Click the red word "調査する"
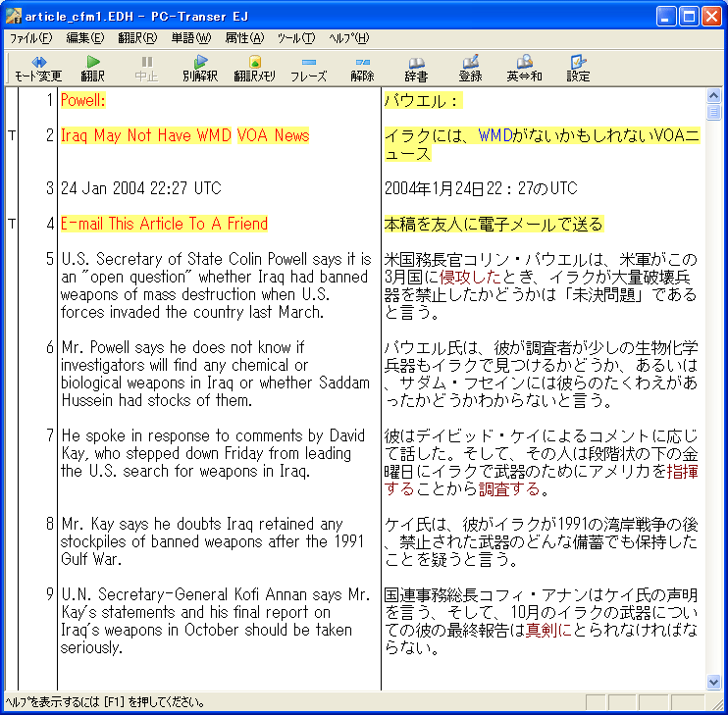728x715 pixels. pos(509,488)
